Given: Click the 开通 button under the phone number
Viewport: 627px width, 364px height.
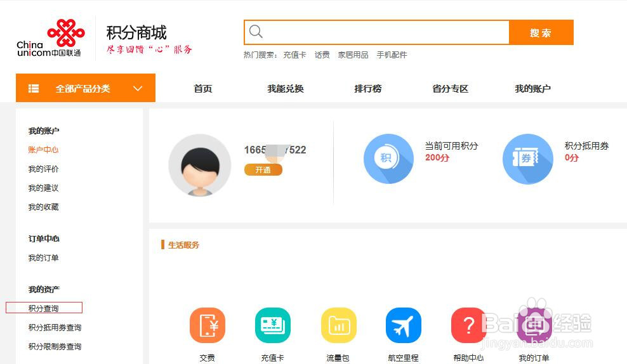Looking at the screenshot, I should tap(263, 170).
